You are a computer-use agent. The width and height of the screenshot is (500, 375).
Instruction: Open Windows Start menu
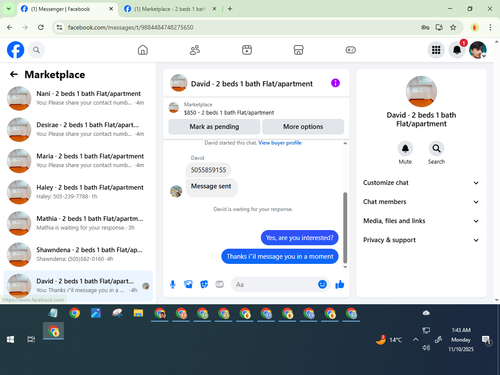(x=10, y=339)
